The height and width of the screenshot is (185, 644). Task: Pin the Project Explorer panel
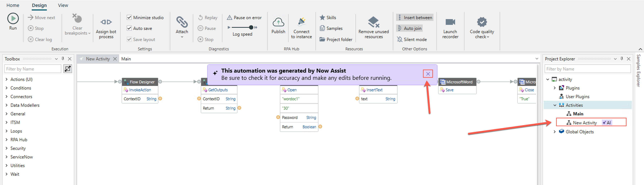tap(622, 59)
